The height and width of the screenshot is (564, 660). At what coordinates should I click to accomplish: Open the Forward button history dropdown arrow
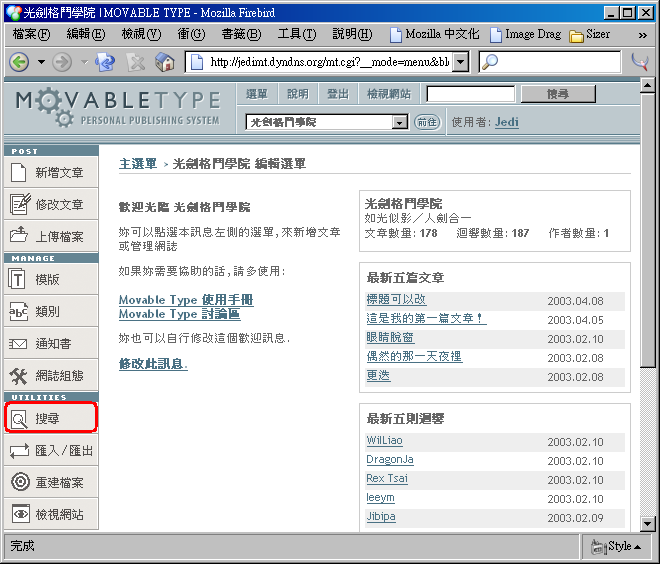[x=85, y=62]
